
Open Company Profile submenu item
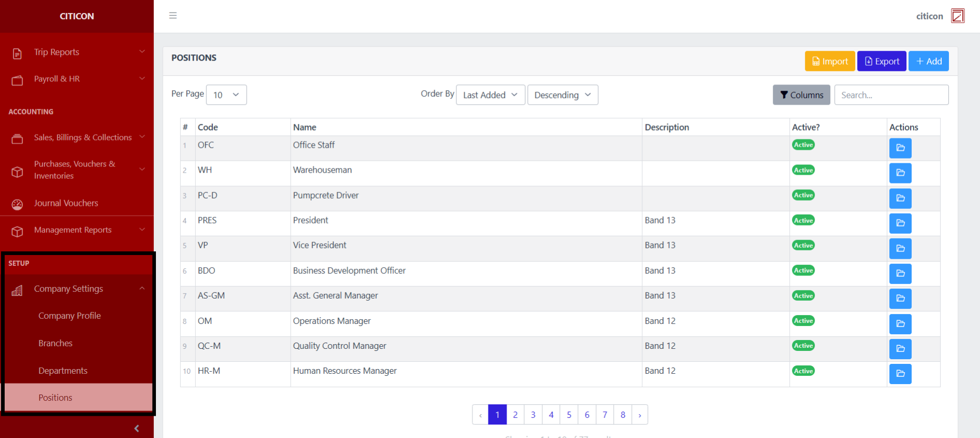[69, 316]
